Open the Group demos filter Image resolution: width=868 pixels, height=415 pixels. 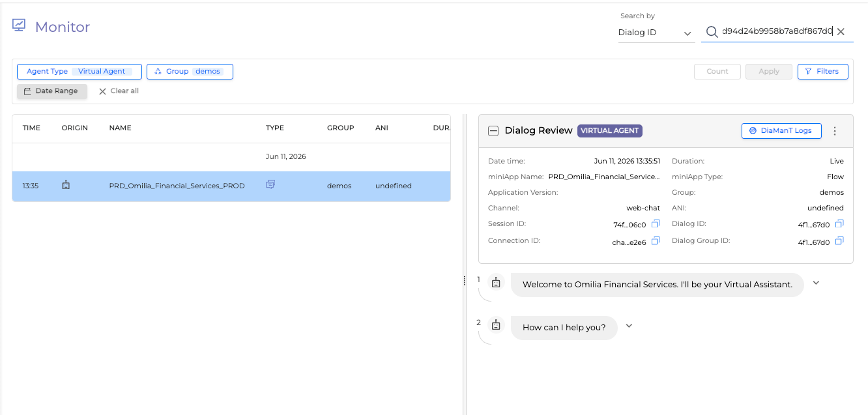click(190, 72)
